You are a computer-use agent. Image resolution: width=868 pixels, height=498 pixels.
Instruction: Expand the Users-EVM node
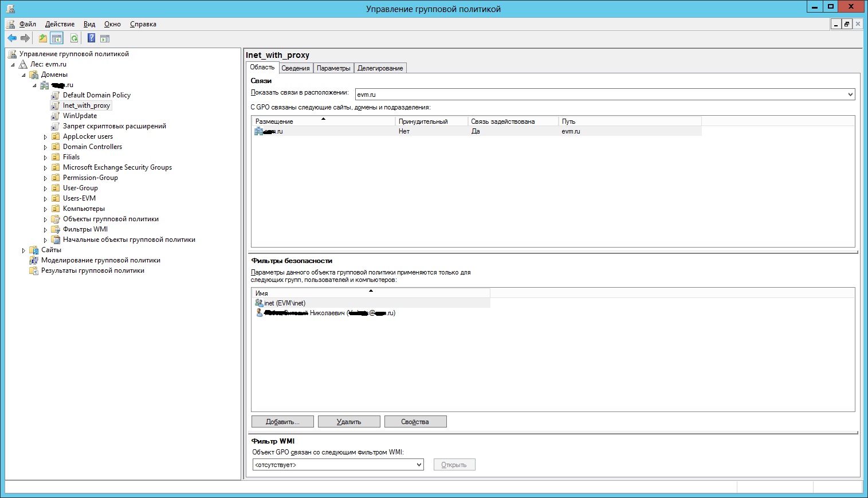point(45,199)
